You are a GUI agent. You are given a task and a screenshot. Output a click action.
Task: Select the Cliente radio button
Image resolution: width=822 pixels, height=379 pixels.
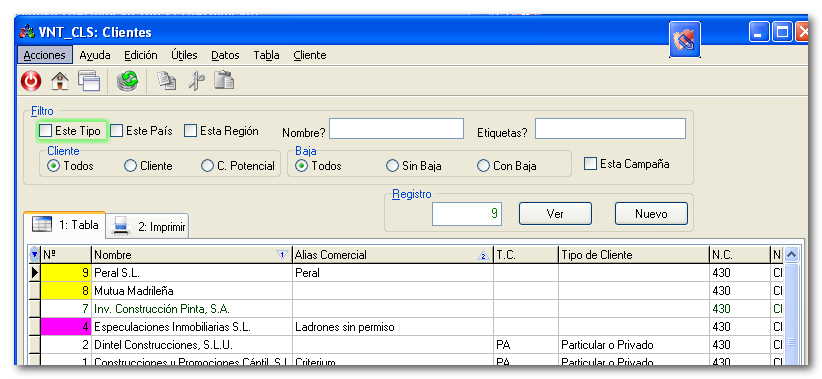point(130,166)
